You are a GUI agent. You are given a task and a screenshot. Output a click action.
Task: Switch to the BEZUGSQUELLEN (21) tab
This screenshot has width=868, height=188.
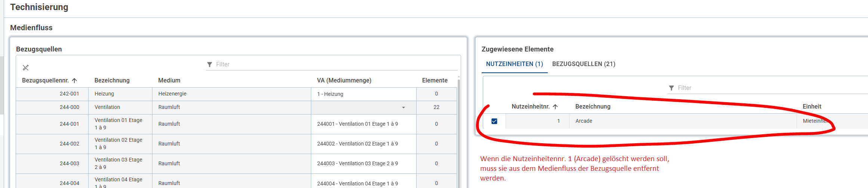584,64
